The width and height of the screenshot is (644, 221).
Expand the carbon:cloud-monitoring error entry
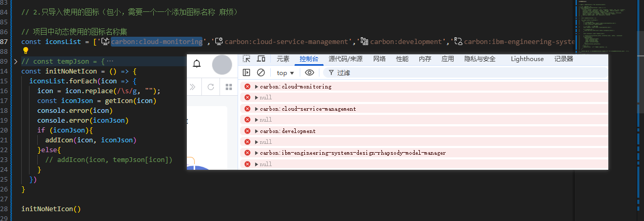pyautogui.click(x=257, y=86)
